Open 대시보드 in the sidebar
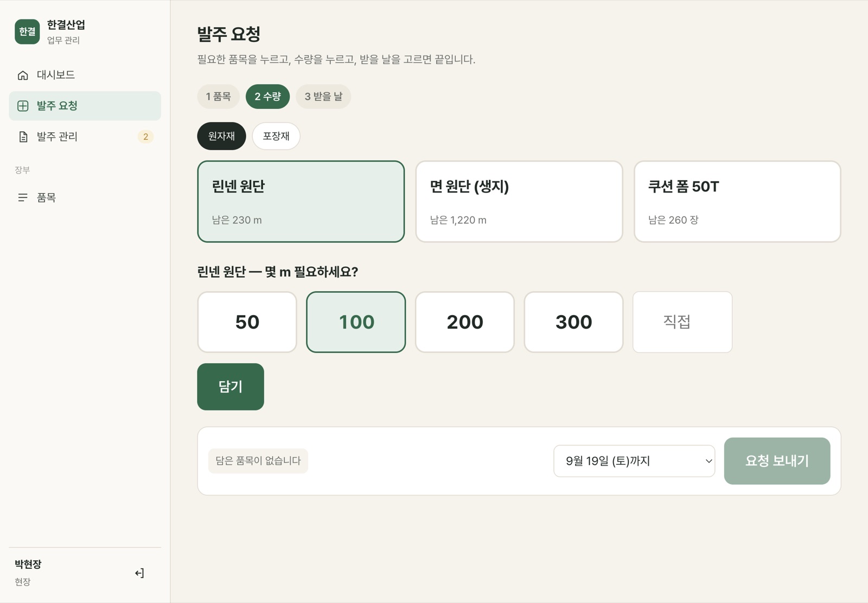This screenshot has width=868, height=603. [x=85, y=75]
